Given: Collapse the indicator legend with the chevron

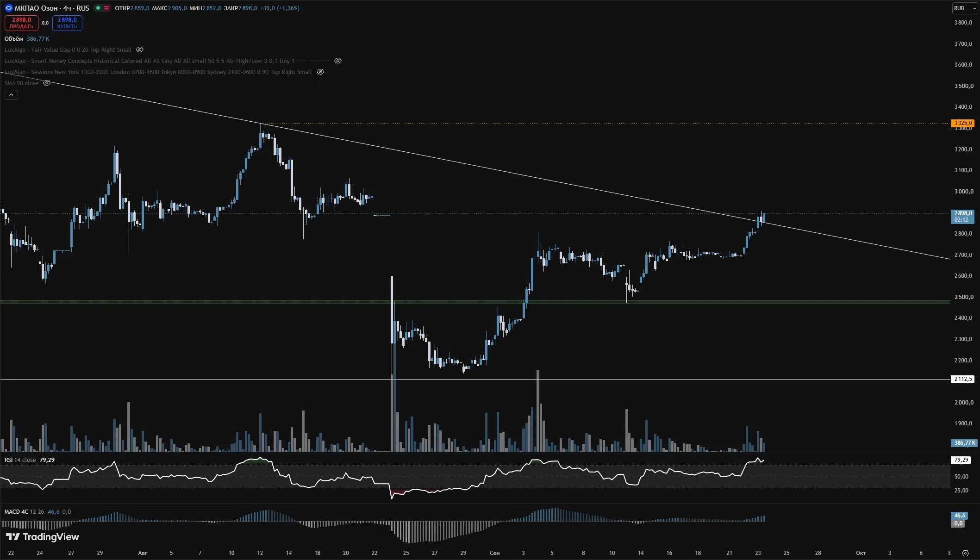Looking at the screenshot, I should click(11, 95).
